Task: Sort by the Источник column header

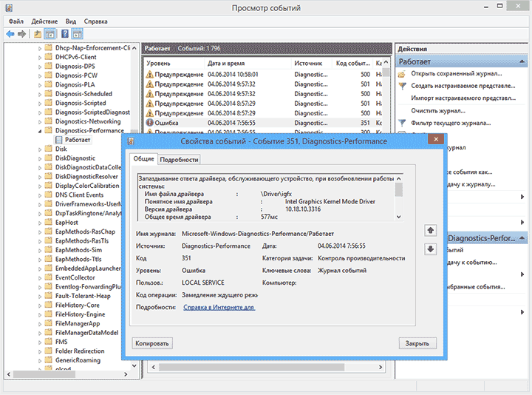Action: (312, 63)
